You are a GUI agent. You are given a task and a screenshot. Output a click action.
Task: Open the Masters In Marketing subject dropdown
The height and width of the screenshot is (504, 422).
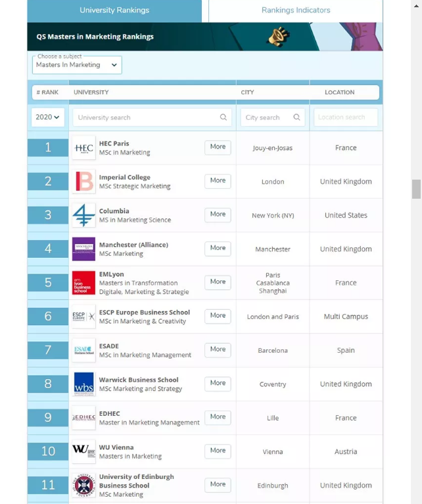click(77, 65)
